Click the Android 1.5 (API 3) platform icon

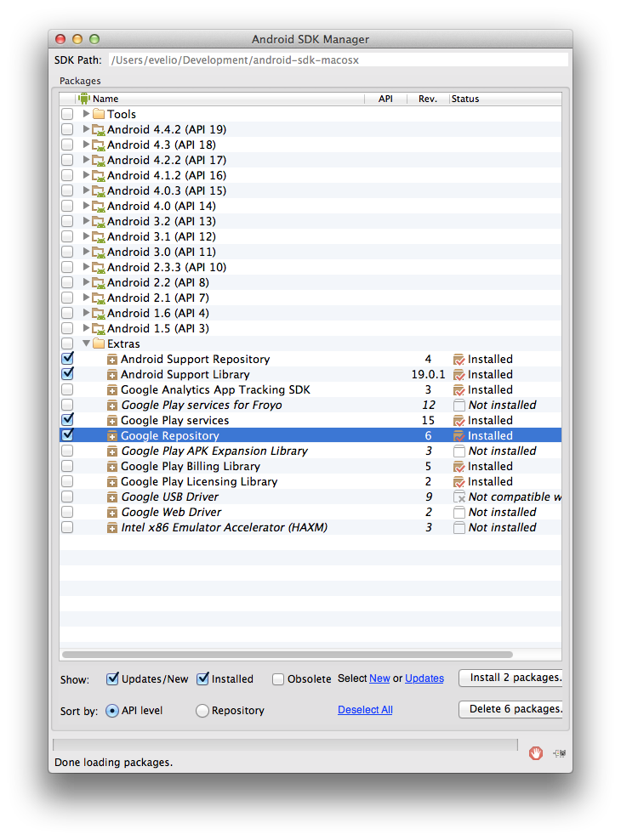click(98, 328)
